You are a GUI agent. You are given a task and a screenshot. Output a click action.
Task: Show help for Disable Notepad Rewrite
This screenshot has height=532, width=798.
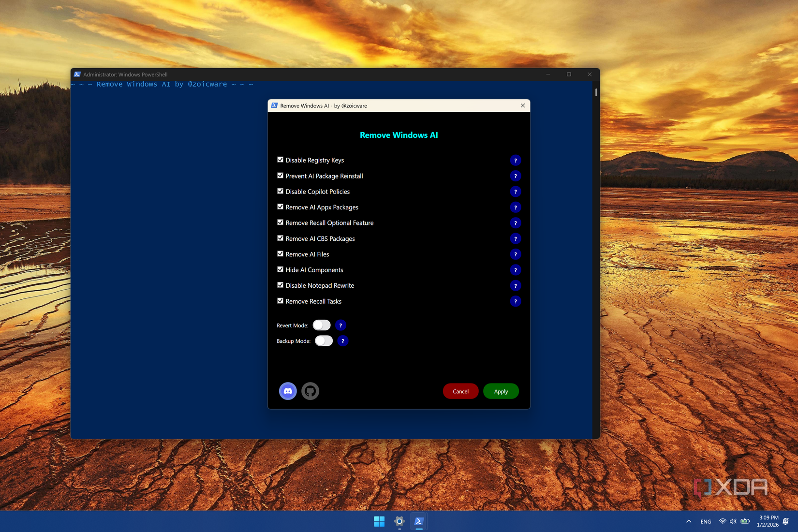pyautogui.click(x=515, y=286)
